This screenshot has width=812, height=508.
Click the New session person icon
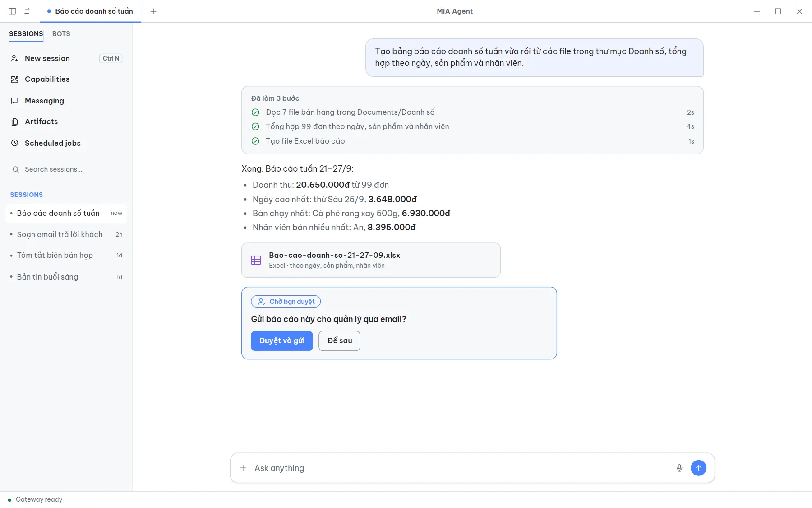click(x=15, y=58)
